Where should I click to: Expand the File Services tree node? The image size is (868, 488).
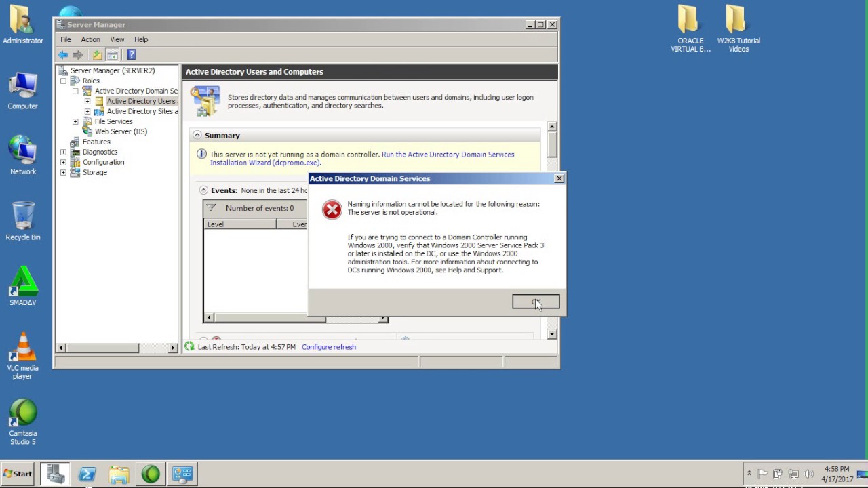click(75, 121)
